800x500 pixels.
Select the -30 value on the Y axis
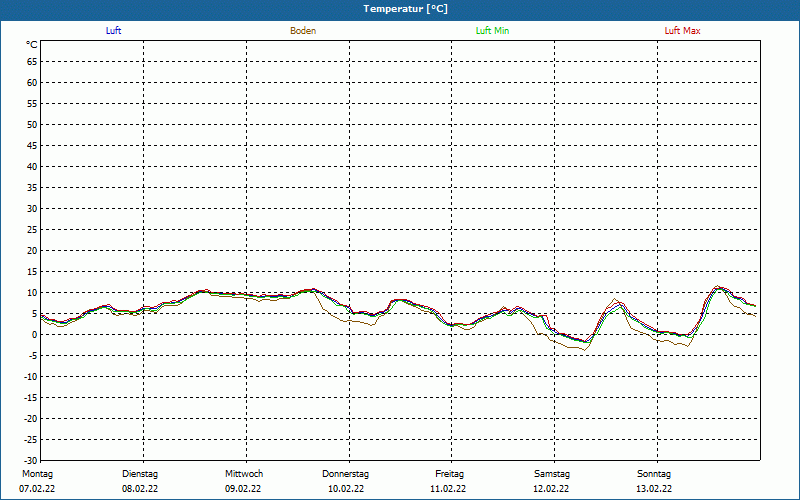pos(31,460)
